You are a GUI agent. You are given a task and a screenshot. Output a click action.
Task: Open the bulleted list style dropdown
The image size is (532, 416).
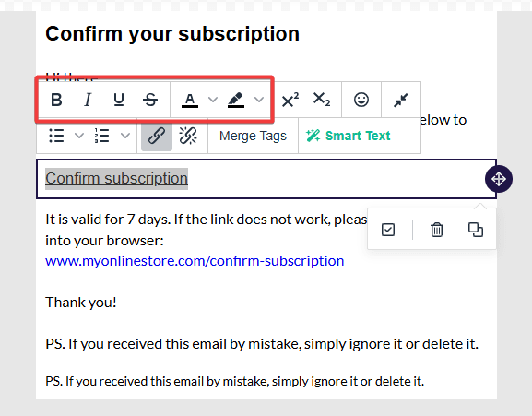[79, 136]
